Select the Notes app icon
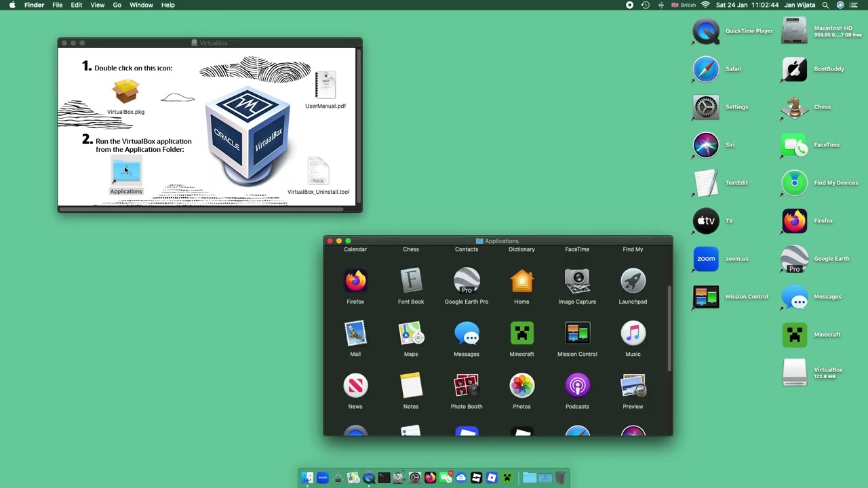The image size is (868, 488). point(411,385)
